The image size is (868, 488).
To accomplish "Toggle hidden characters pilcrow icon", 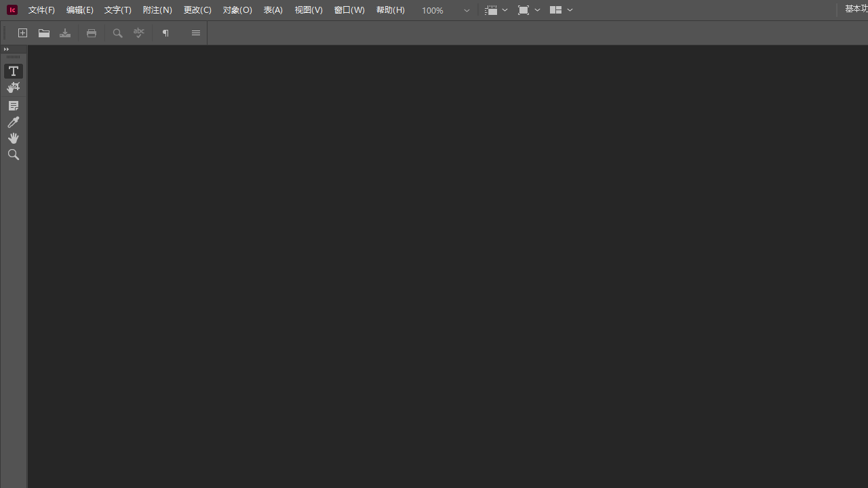I will point(165,33).
